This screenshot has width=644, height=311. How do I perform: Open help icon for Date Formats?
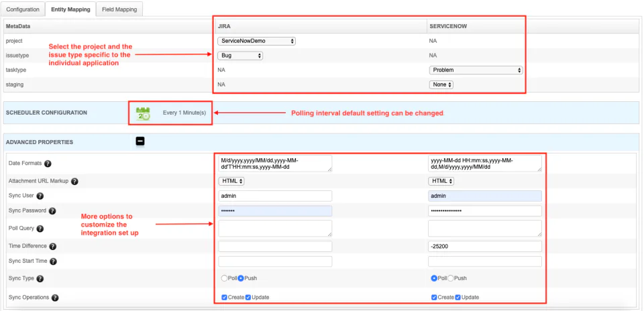48,164
